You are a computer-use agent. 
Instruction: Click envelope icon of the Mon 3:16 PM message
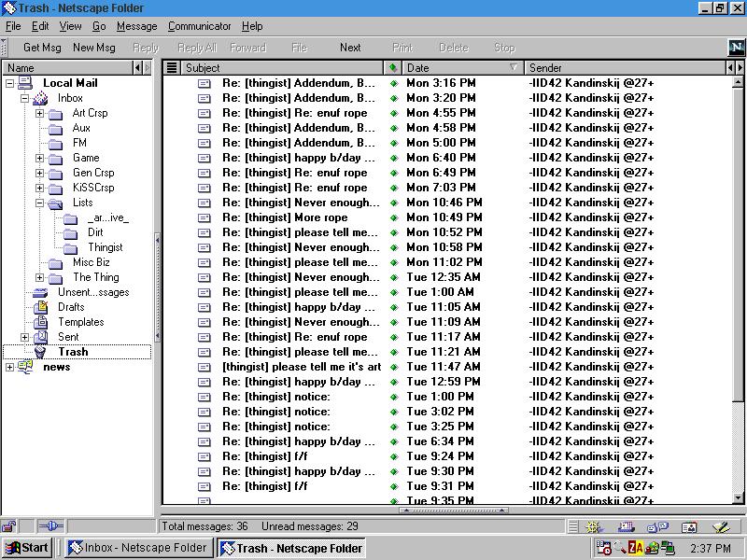(204, 83)
